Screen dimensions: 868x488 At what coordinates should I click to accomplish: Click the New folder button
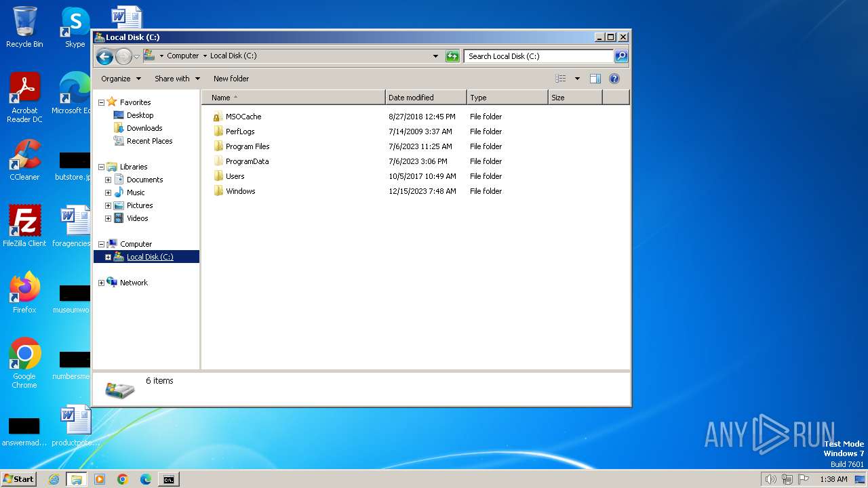click(231, 79)
